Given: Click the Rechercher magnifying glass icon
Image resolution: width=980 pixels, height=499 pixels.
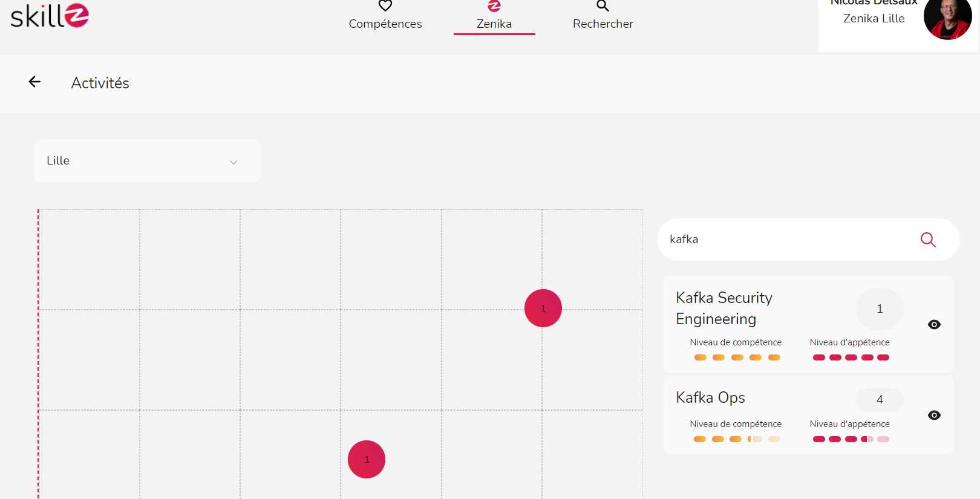Looking at the screenshot, I should pyautogui.click(x=603, y=6).
